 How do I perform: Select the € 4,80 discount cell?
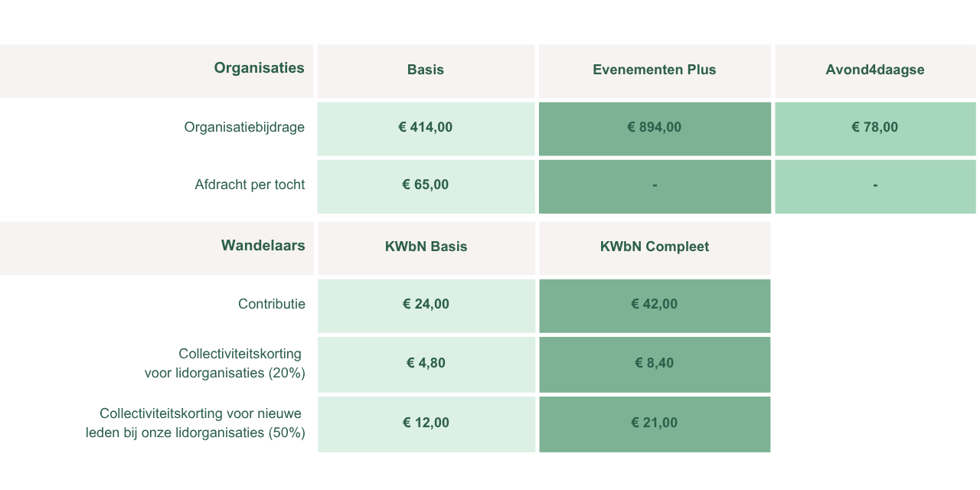(426, 363)
